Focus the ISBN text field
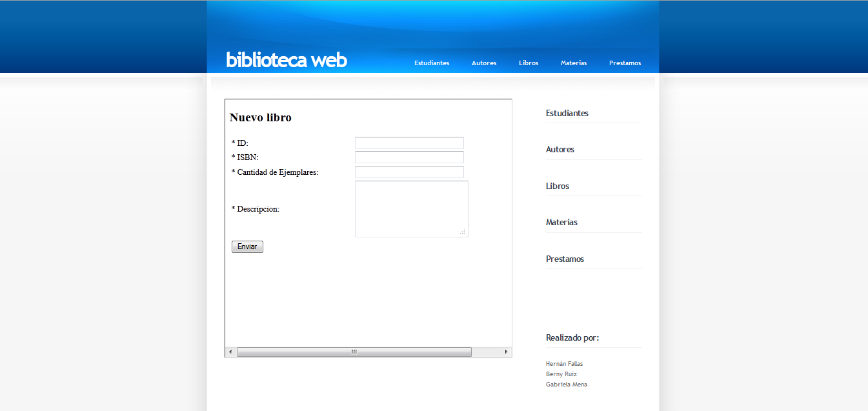Screen dimensions: 868x411 (409, 157)
